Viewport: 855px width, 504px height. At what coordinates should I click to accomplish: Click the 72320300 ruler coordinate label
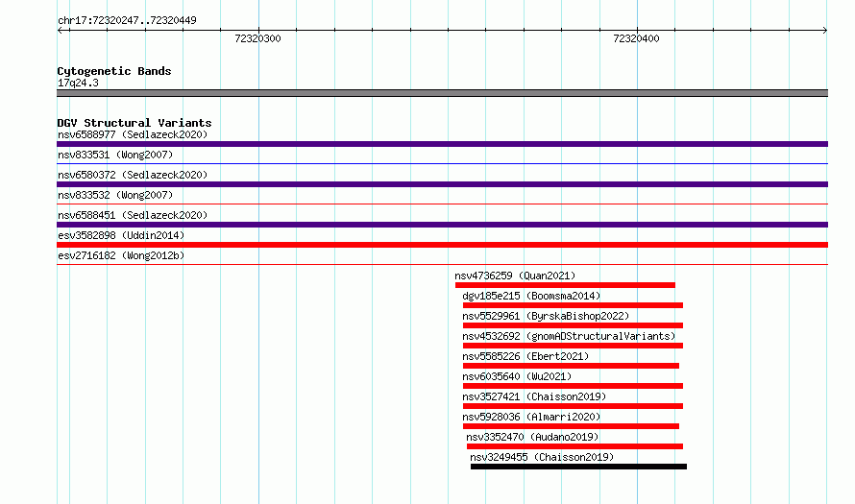257,38
